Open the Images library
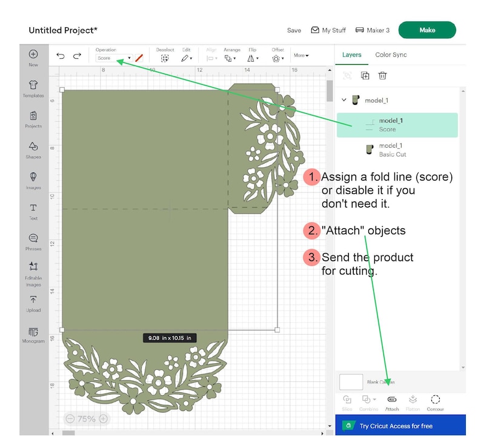 click(33, 181)
